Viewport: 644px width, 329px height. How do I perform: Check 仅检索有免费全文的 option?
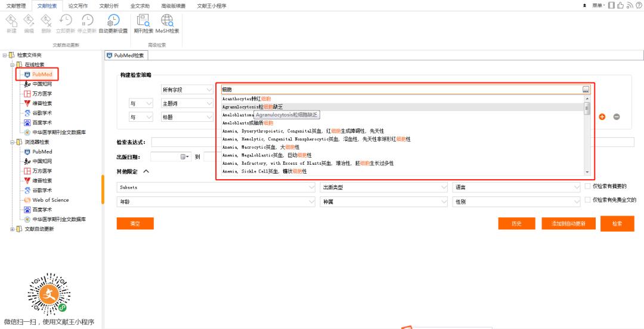[588, 200]
